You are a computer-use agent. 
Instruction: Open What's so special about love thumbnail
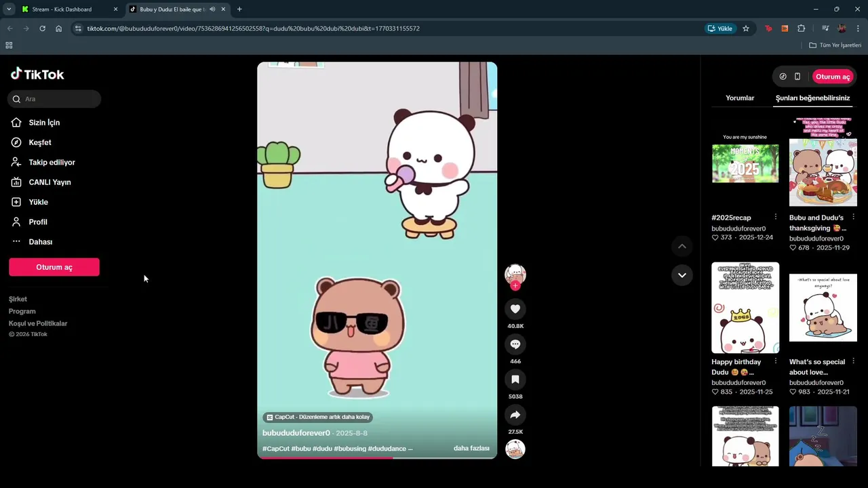[x=823, y=308]
